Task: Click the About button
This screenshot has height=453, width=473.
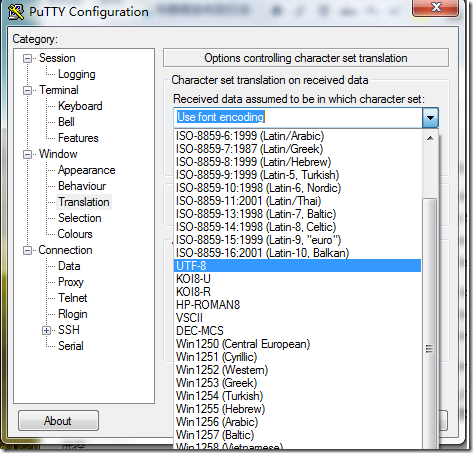Action: pos(58,421)
